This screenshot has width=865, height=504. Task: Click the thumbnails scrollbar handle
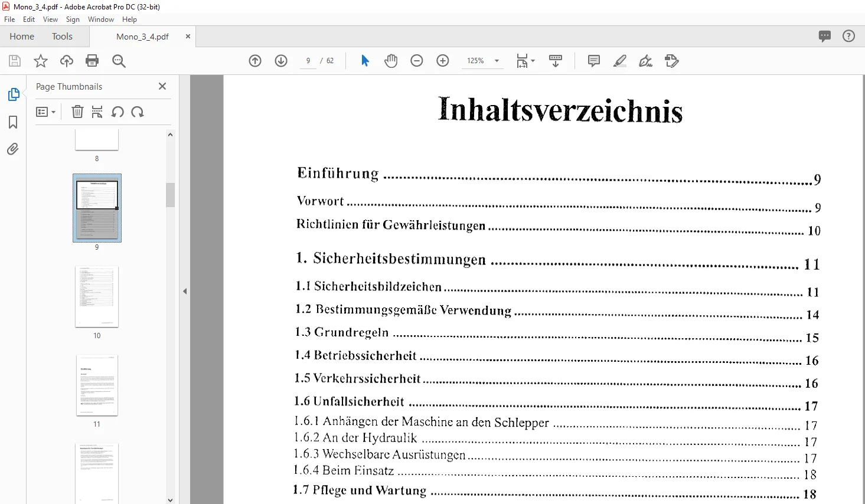point(170,195)
